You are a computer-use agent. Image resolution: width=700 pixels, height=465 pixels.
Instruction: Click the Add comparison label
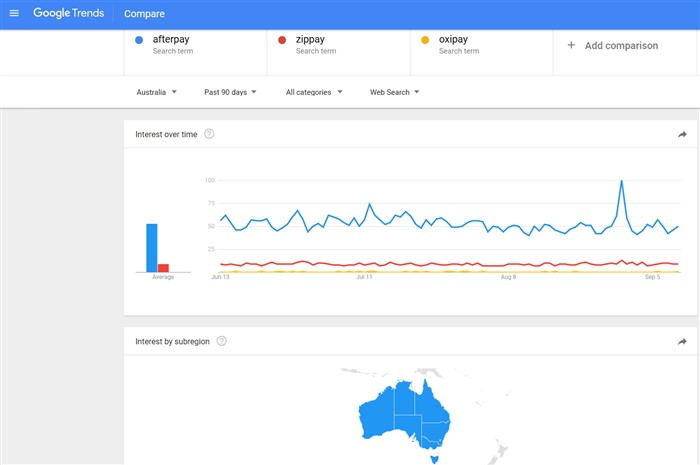point(621,46)
